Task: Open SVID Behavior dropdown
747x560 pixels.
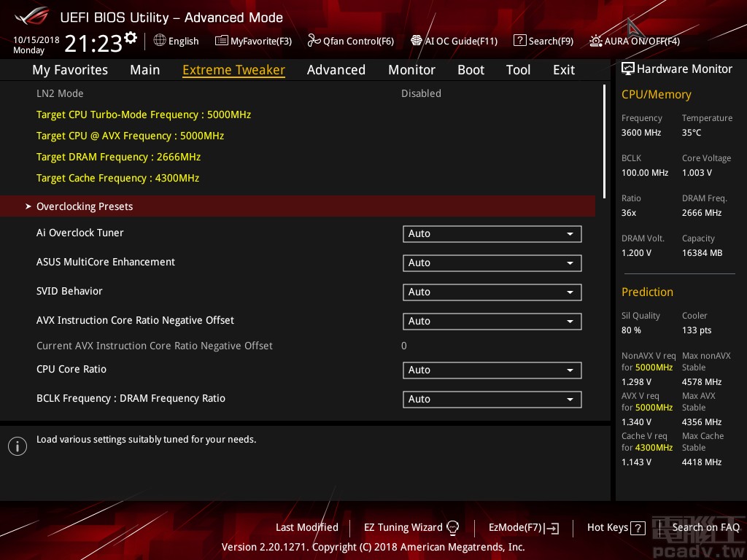Action: pos(492,292)
